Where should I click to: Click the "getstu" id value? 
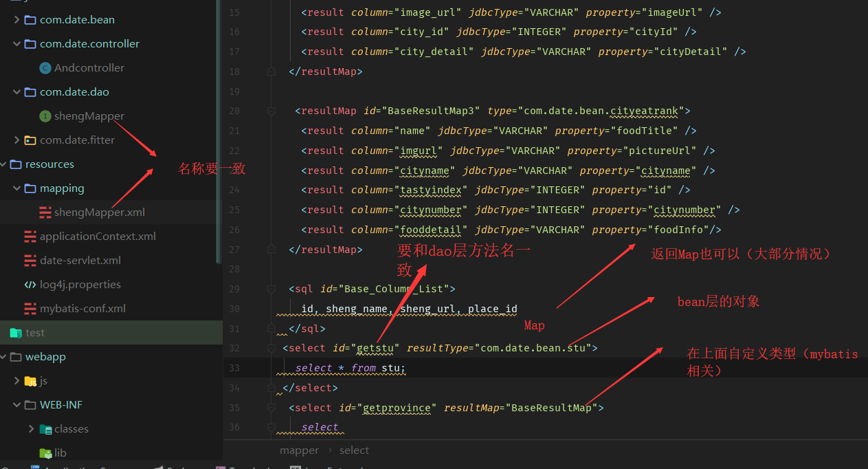tap(376, 348)
